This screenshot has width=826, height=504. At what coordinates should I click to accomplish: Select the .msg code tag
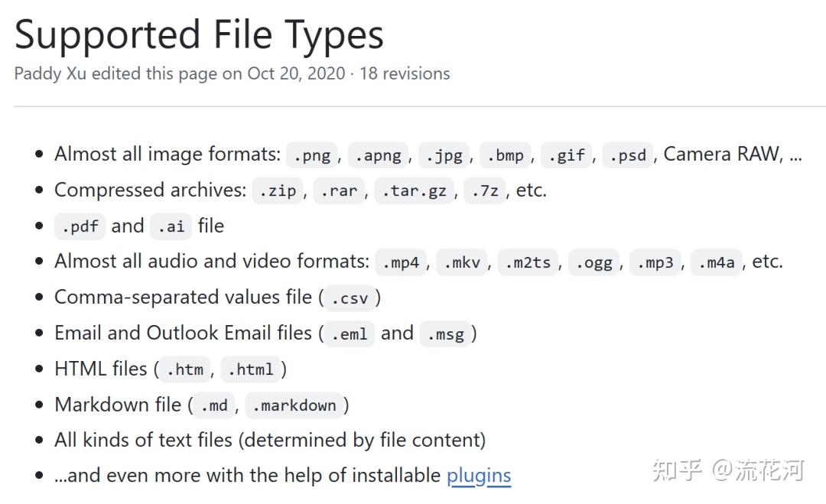[x=445, y=334]
